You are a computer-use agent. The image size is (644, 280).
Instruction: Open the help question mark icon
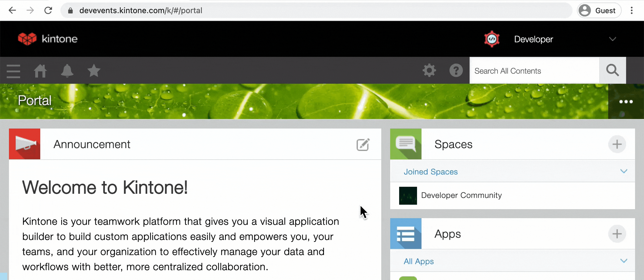coord(456,71)
